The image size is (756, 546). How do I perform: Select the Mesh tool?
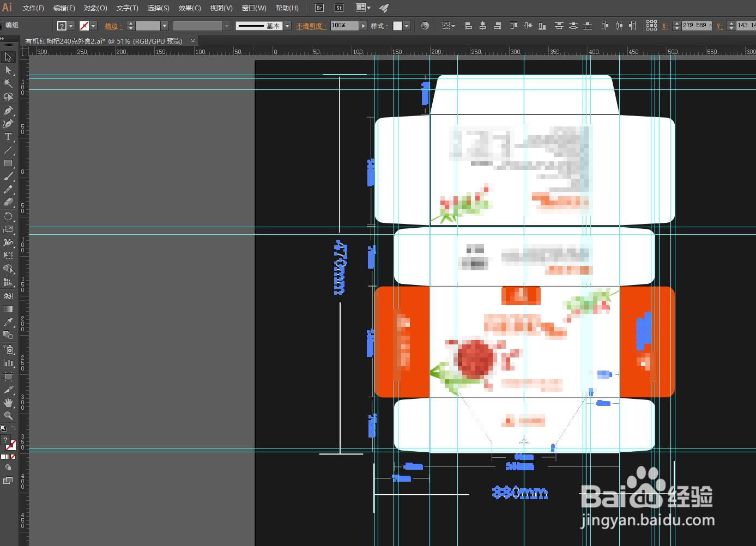pyautogui.click(x=8, y=296)
